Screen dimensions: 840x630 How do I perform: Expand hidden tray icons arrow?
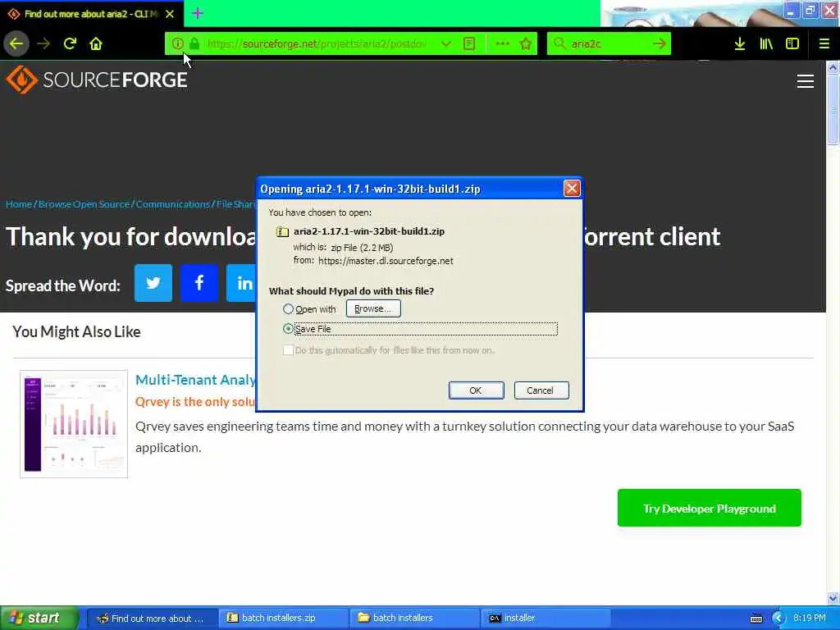coord(778,619)
